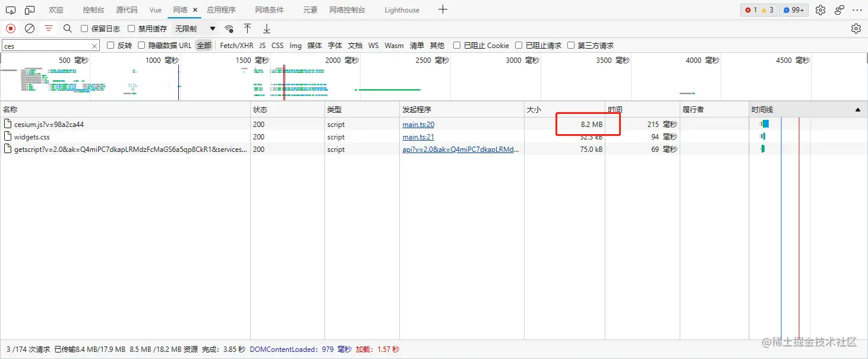This screenshot has height=359, width=868.
Task: Toggle the filter bar icon
Action: tap(49, 28)
